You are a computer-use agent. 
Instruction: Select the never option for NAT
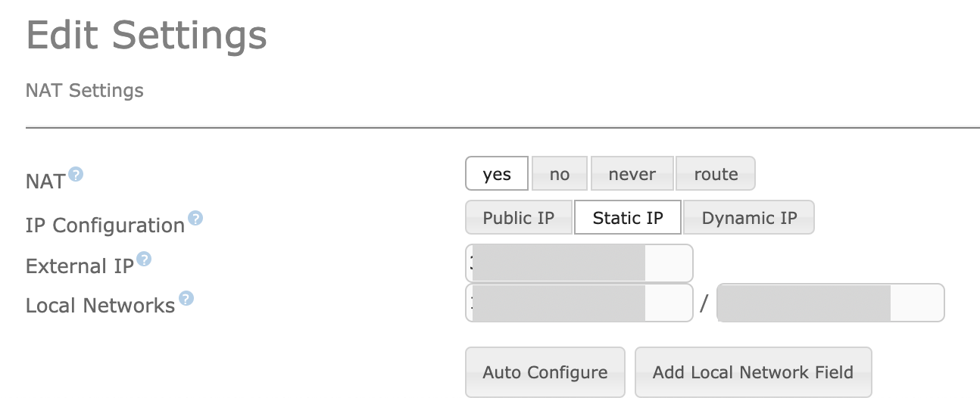[632, 174]
